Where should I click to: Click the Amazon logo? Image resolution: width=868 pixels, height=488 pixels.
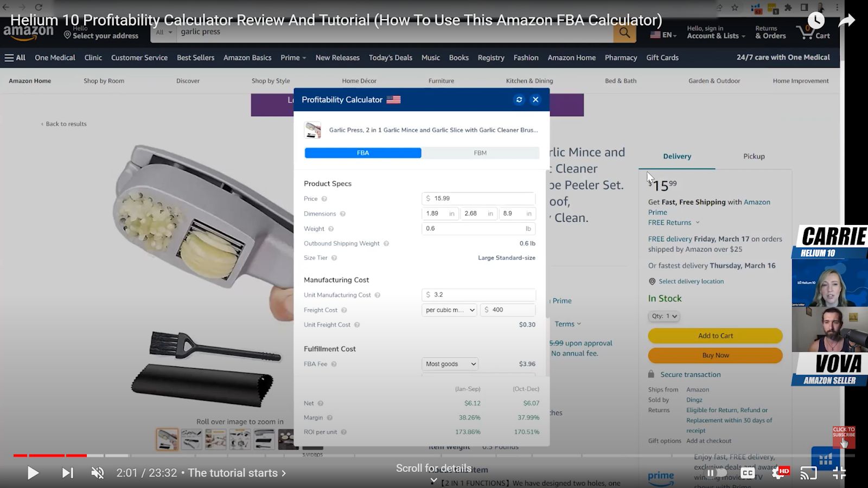[29, 33]
